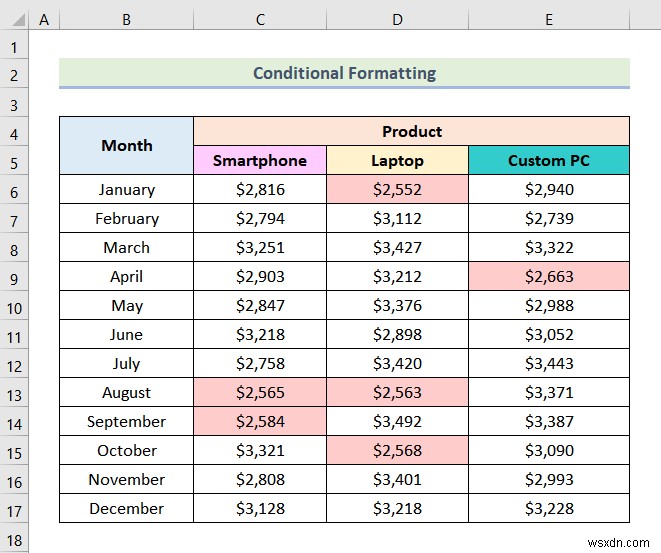The height and width of the screenshot is (553, 661).
Task: Select the March cell
Action: pos(126,247)
